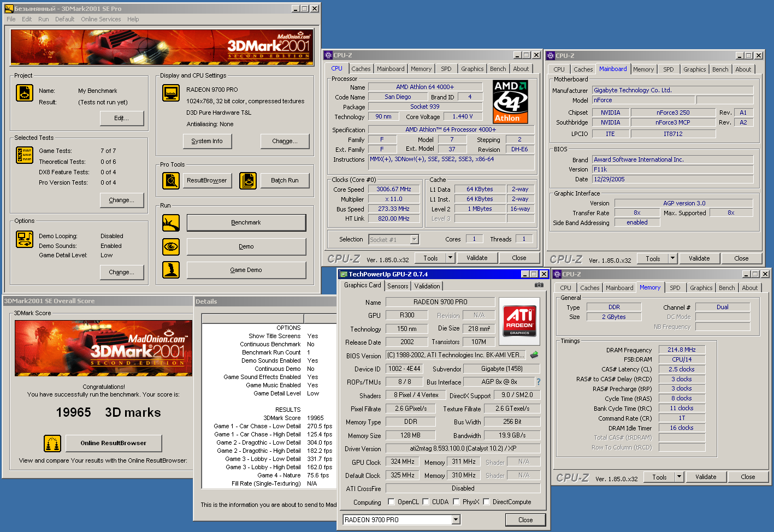Click the Project group icon in 3DMark2001
This screenshot has width=774, height=532.
pos(25,93)
